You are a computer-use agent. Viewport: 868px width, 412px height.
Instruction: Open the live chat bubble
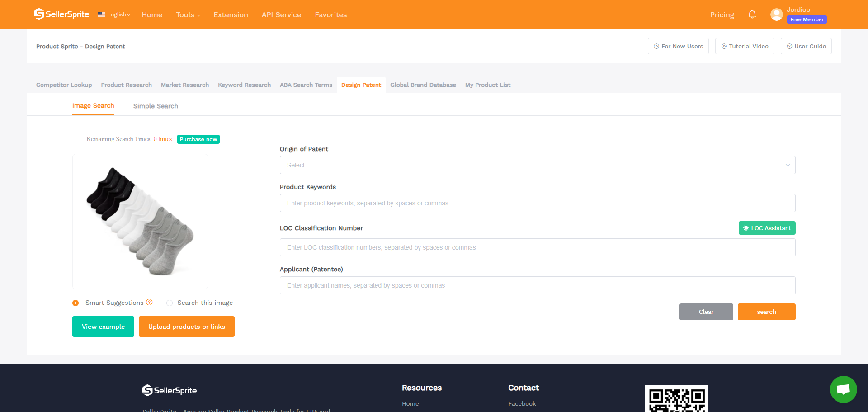click(844, 389)
